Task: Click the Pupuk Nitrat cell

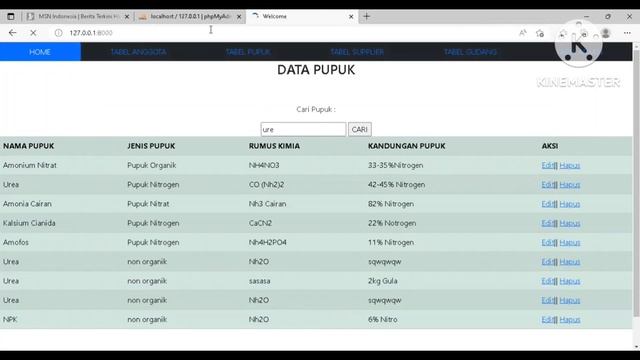Action: (148, 204)
